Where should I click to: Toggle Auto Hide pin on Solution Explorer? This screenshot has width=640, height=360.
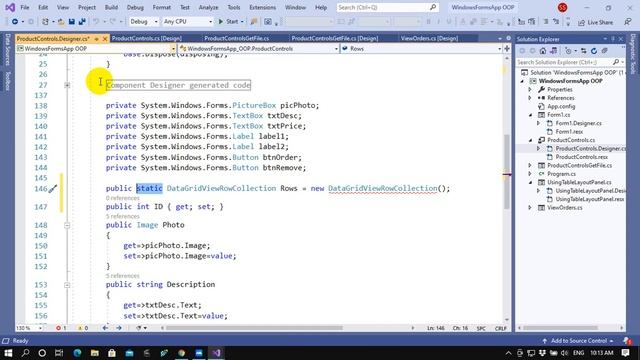click(613, 39)
